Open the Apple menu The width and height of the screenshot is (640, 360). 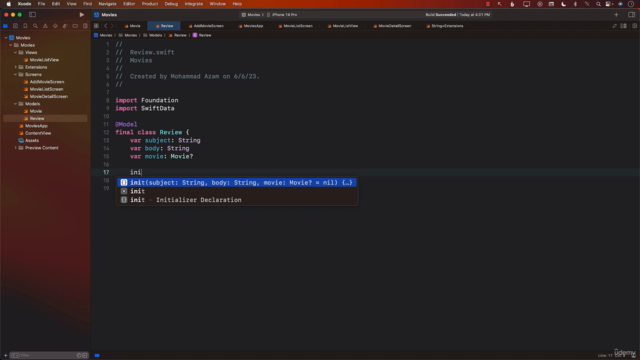point(9,4)
